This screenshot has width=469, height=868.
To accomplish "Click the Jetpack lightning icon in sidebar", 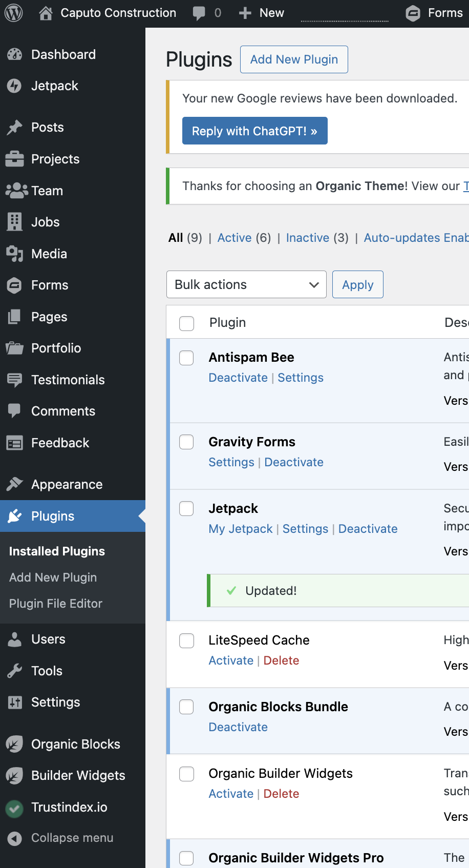I will (x=15, y=86).
